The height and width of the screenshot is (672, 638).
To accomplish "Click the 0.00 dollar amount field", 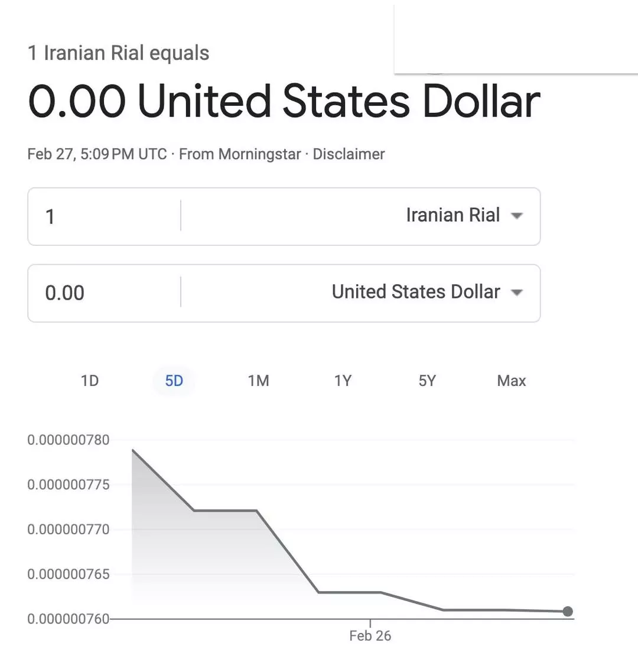I will [103, 293].
